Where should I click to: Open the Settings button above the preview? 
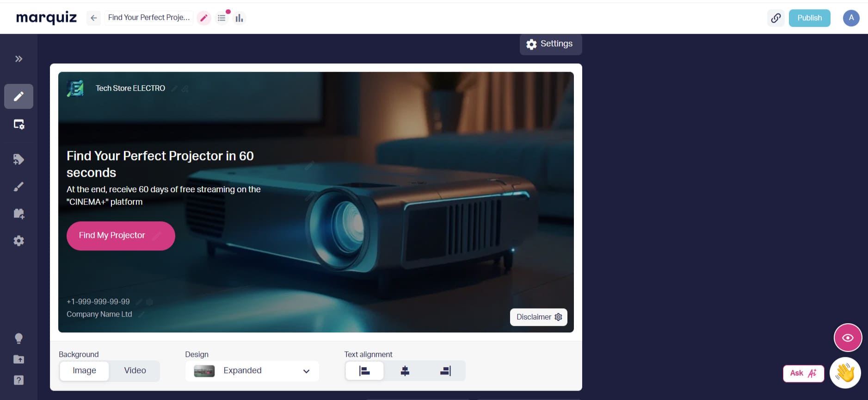click(550, 44)
